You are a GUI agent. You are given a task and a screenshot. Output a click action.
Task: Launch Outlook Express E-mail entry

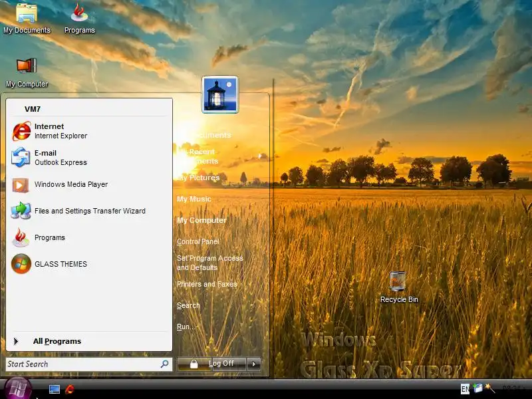click(89, 158)
